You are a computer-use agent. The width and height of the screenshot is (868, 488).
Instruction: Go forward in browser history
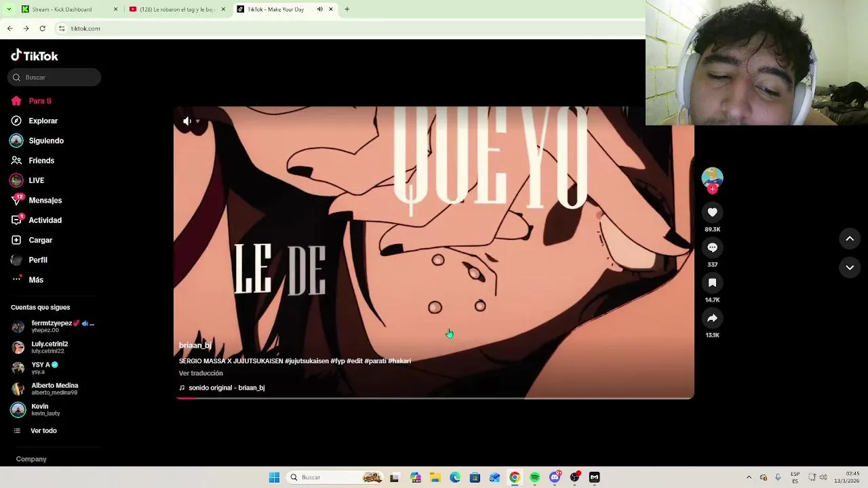[26, 28]
